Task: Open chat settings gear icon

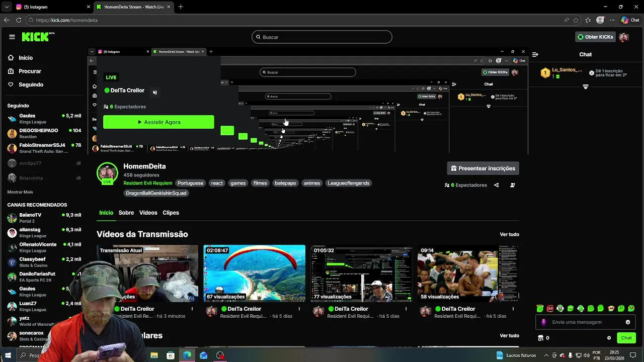Action: click(609, 338)
